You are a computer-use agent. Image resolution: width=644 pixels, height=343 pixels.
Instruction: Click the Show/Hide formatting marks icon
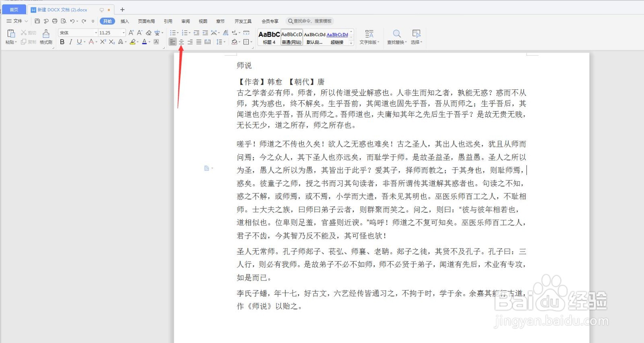click(x=235, y=33)
